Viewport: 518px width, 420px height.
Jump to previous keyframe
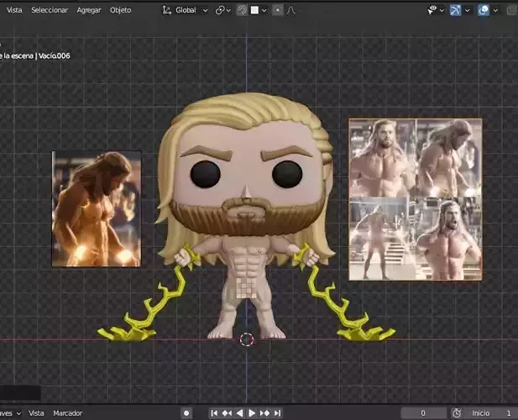[x=227, y=413]
